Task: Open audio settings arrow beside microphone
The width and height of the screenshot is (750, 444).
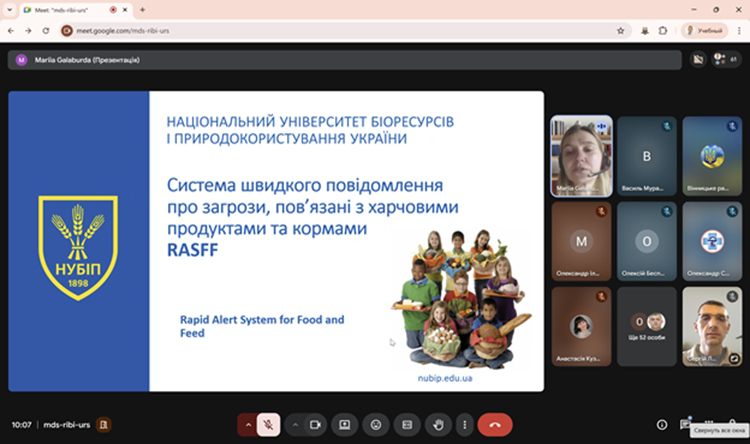Action: [248, 425]
